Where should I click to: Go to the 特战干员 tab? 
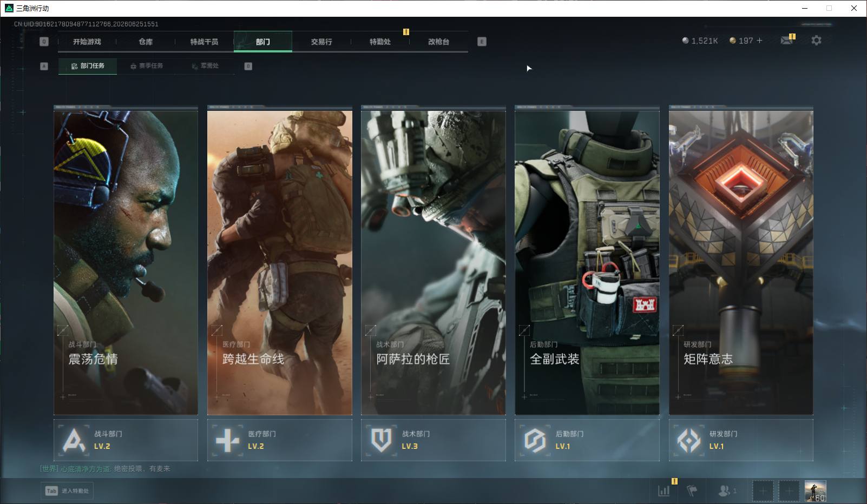[204, 42]
